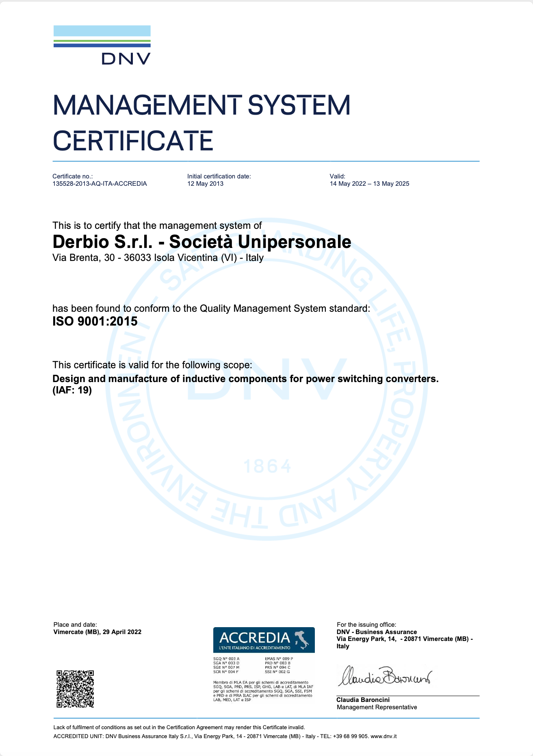The image size is (533, 756).
Task: Click the validity period 14 May 2022 – 13 May 2025
Action: [x=369, y=184]
